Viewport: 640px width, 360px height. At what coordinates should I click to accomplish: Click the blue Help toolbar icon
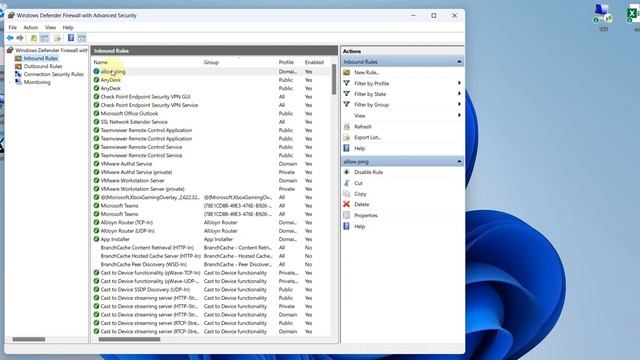pos(71,38)
